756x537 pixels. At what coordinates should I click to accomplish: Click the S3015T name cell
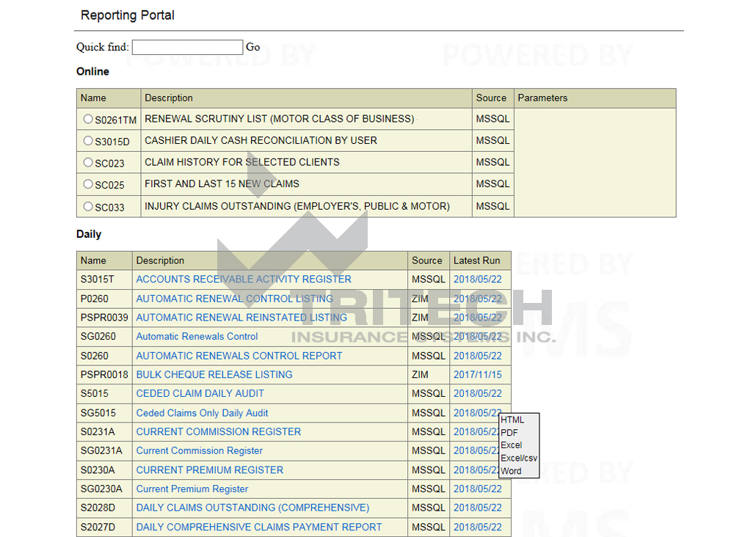(104, 279)
